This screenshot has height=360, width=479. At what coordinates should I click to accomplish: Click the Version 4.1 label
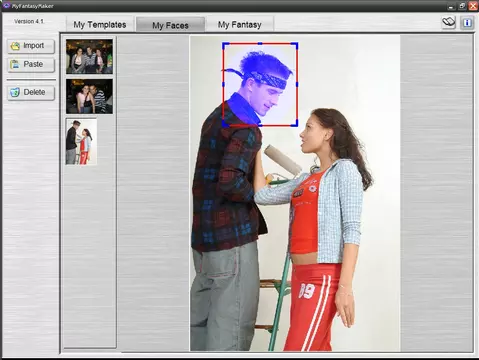coord(29,21)
